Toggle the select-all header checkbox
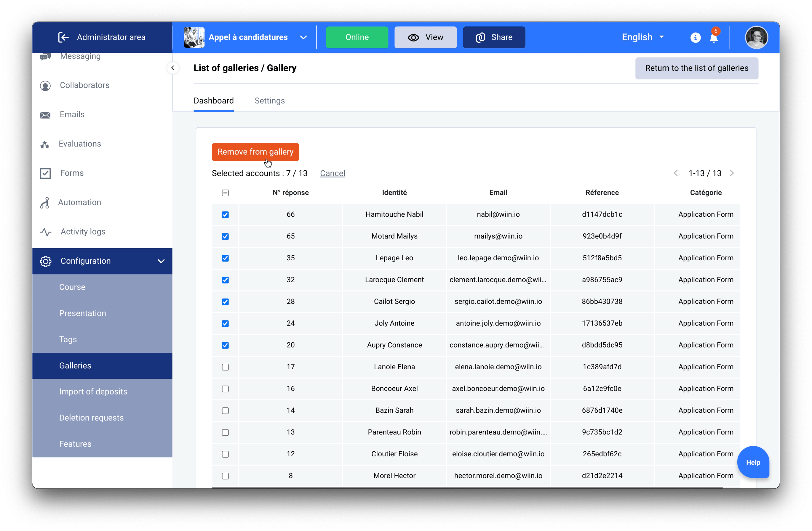 coord(225,193)
